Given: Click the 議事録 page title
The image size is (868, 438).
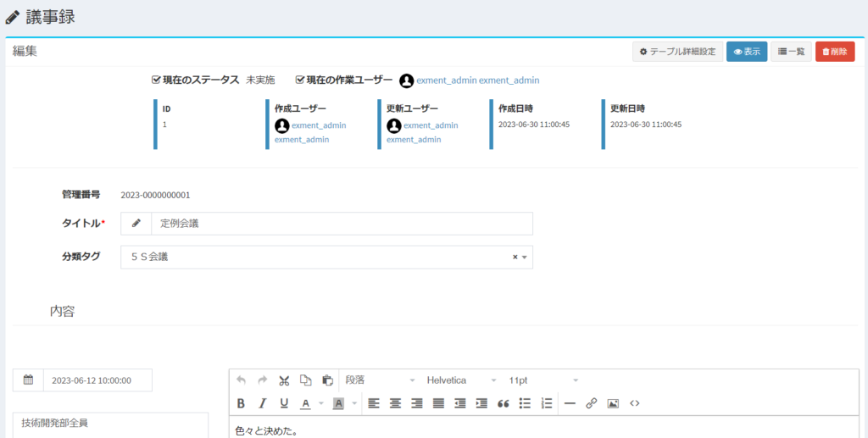Looking at the screenshot, I should [50, 17].
